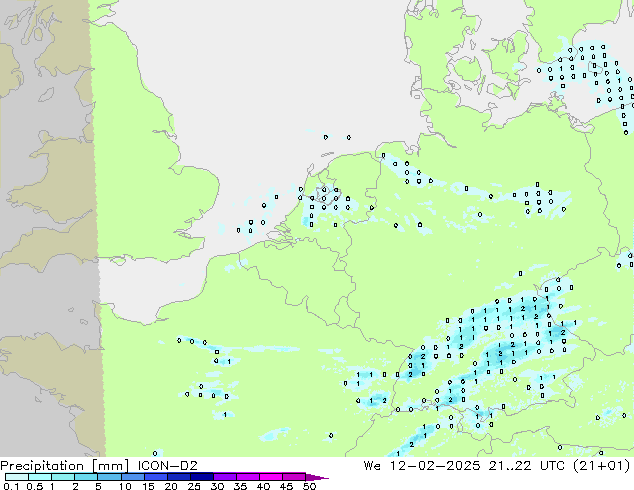Choose the 20–25 mm legend color swatch
The width and height of the screenshot is (634, 490).
178,477
